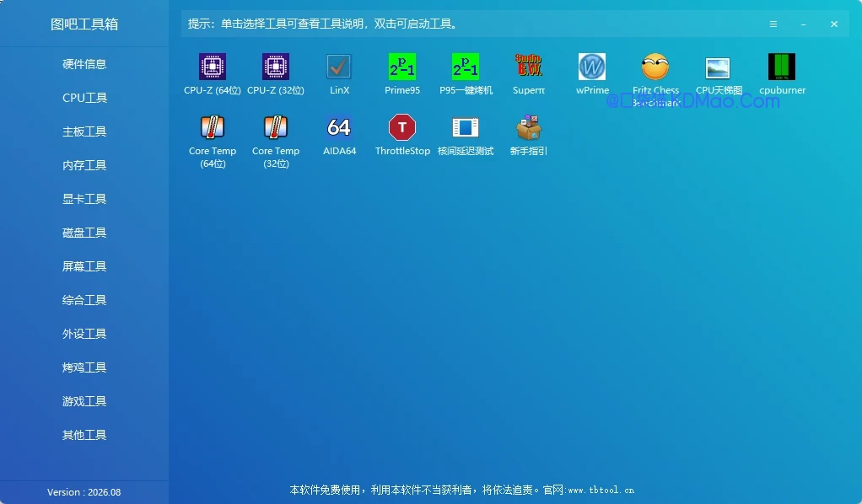Switch to the 其他工具 category

point(84,435)
